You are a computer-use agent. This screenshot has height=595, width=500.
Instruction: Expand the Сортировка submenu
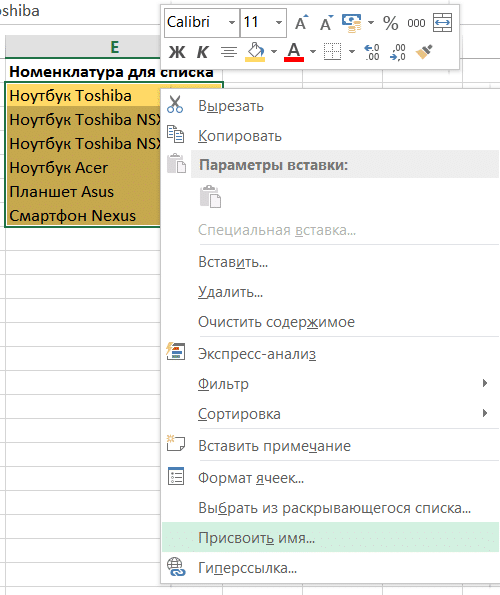(330, 414)
